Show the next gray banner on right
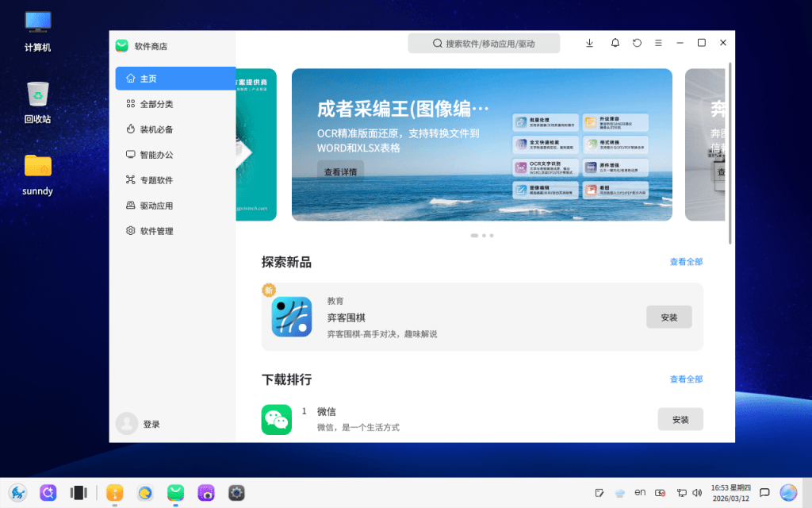The height and width of the screenshot is (508, 812). click(x=705, y=144)
